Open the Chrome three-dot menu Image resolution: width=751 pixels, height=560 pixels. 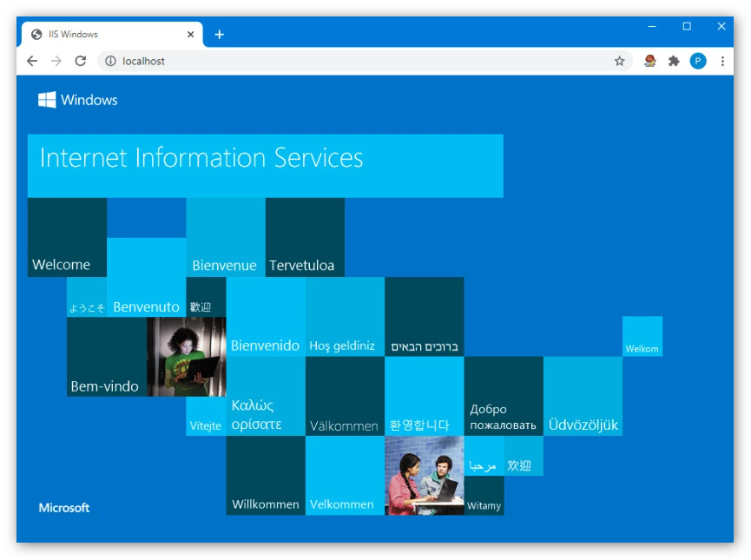(722, 61)
